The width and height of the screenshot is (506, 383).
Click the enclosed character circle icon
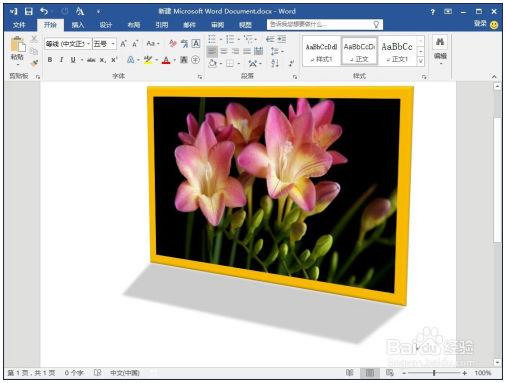pyautogui.click(x=196, y=60)
